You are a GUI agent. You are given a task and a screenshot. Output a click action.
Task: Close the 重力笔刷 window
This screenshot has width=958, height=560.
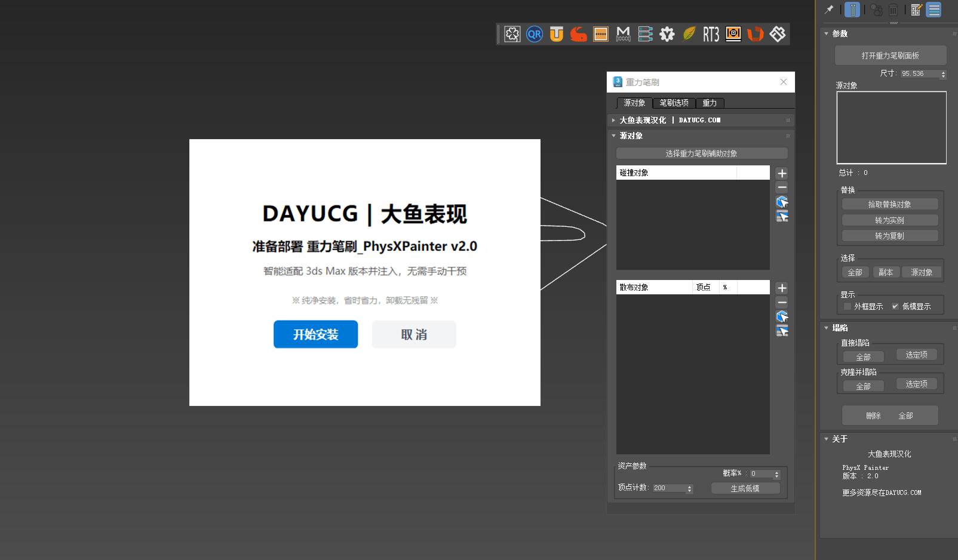[x=784, y=82]
